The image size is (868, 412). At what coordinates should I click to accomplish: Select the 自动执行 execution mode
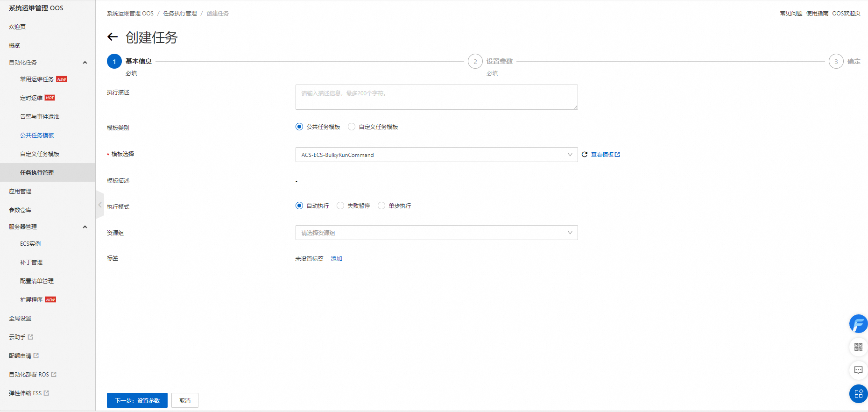(299, 206)
